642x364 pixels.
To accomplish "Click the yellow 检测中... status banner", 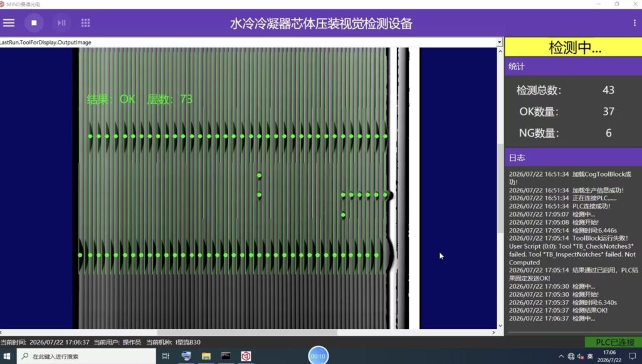I will tap(573, 48).
